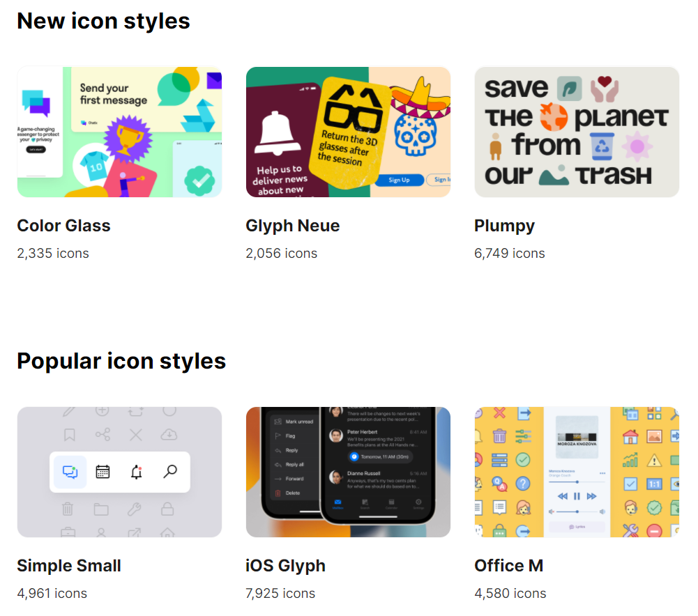The height and width of the screenshot is (616, 698).
Task: Click the pause control in Office M preview
Action: click(x=577, y=496)
